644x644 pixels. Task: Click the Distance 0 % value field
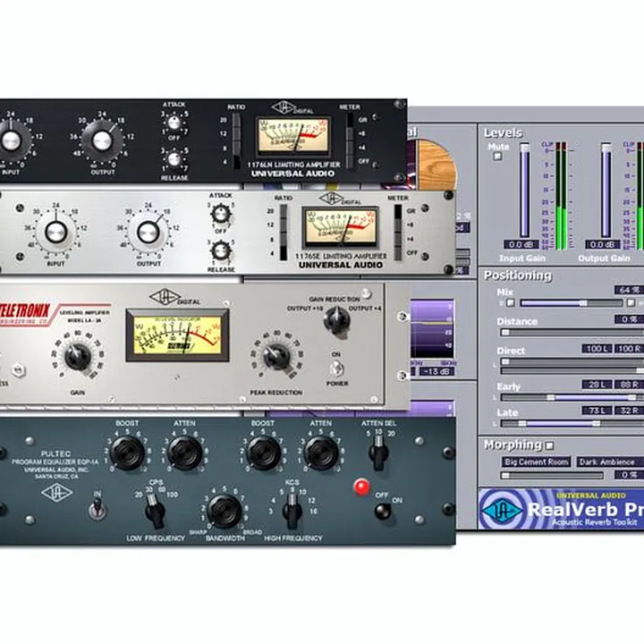(629, 319)
